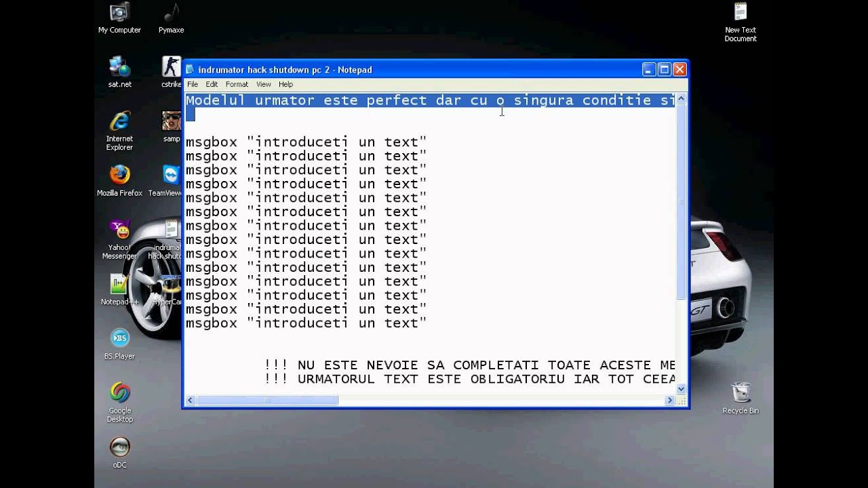This screenshot has width=868, height=488.
Task: Click vertical scrollbar up arrow
Action: pos(681,99)
